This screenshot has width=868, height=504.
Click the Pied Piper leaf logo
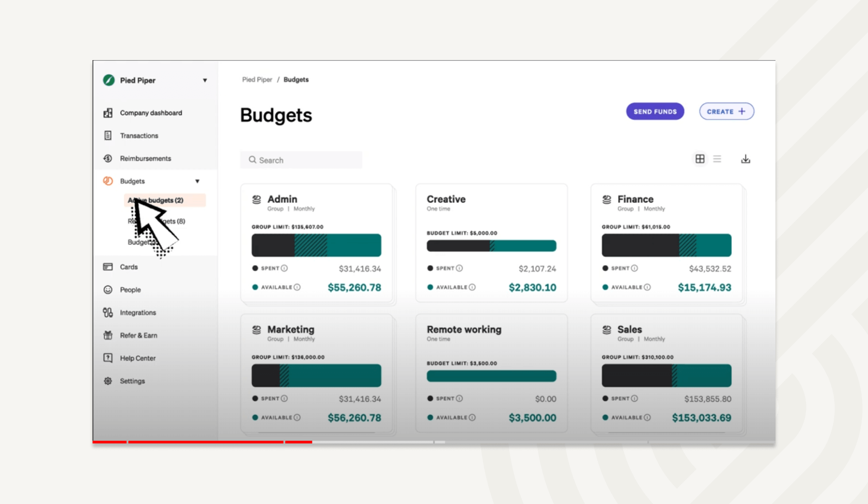[x=109, y=80]
